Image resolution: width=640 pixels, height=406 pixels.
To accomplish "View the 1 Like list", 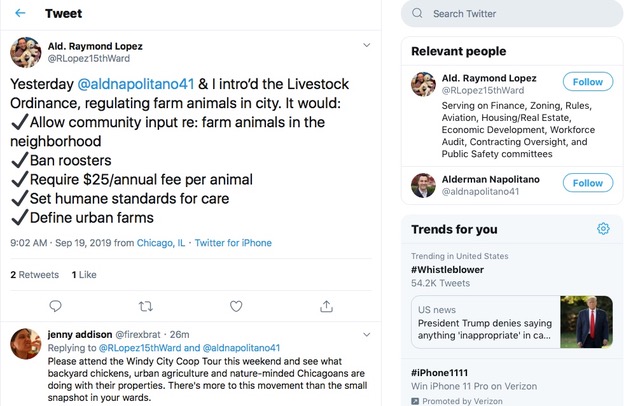I will [x=87, y=274].
